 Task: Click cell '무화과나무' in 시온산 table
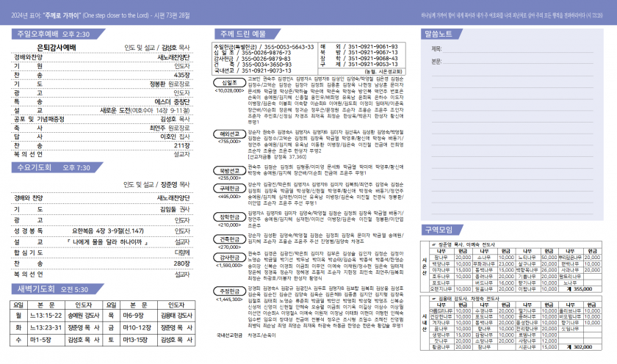[x=484, y=263]
